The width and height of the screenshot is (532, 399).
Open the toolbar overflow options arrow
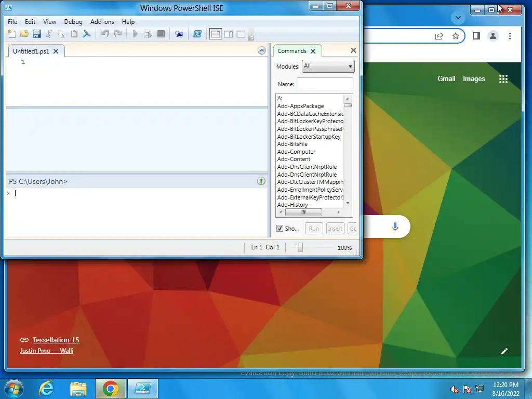251,35
